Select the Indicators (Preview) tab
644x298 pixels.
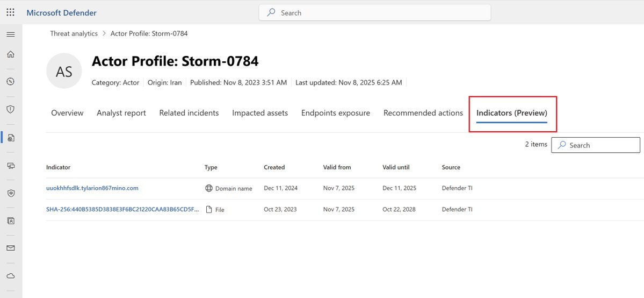(512, 113)
